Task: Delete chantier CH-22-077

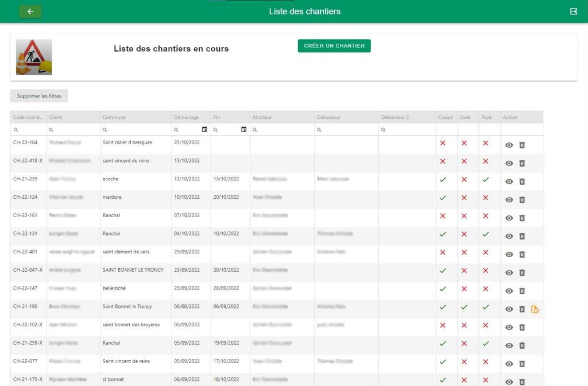Action: (522, 364)
